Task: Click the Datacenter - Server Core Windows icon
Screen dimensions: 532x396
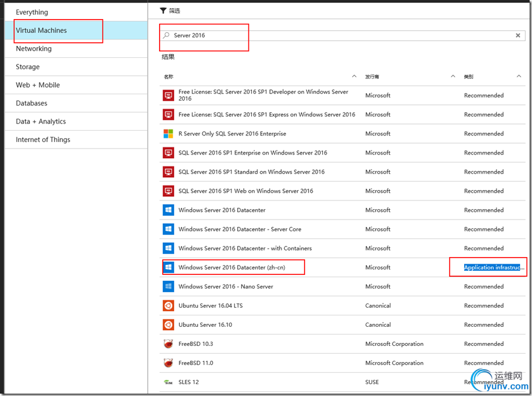Action: pos(168,229)
